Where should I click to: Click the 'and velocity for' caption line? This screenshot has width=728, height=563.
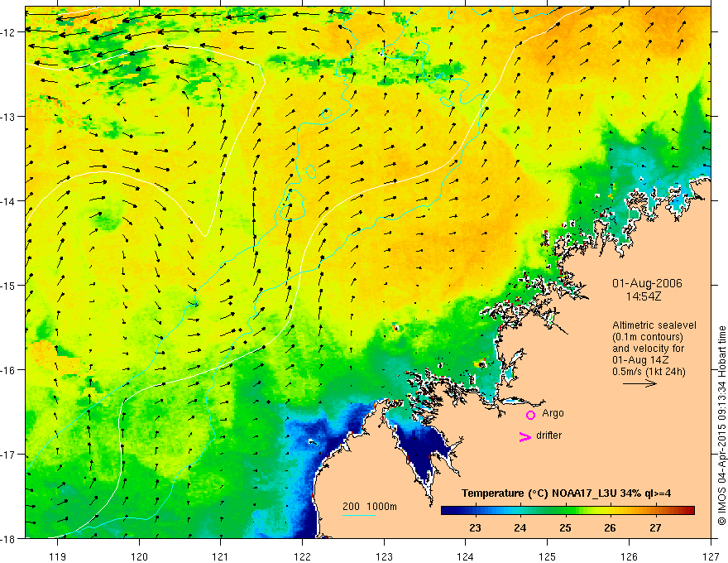point(648,349)
